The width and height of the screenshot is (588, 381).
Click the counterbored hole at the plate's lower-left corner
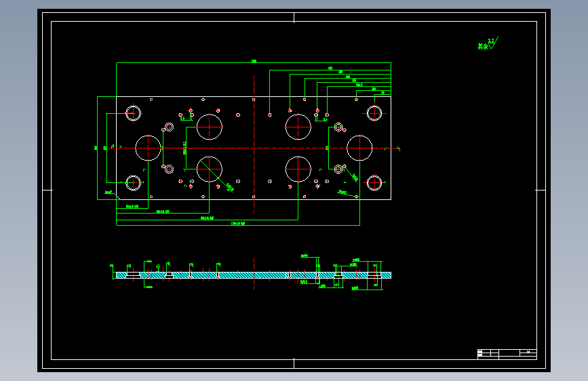pyautogui.click(x=133, y=183)
